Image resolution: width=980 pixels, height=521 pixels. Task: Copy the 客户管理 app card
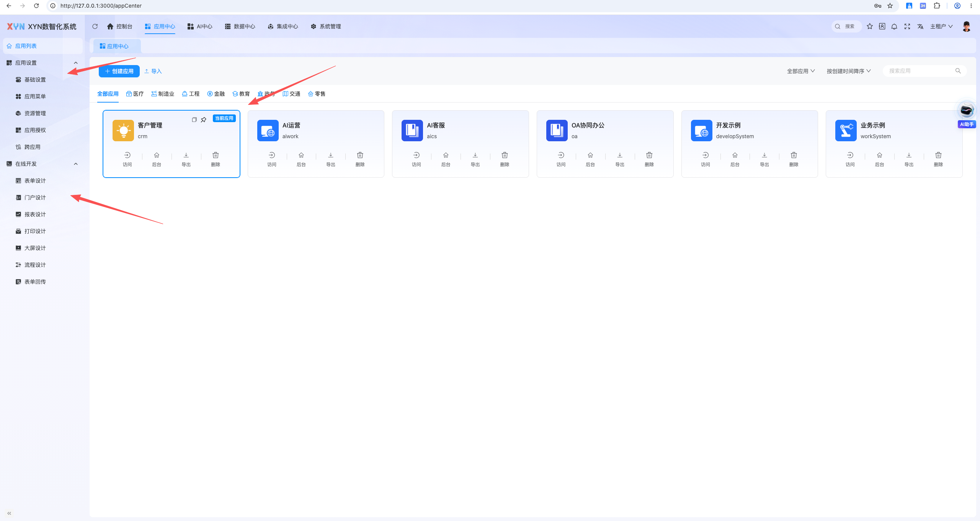click(x=194, y=119)
